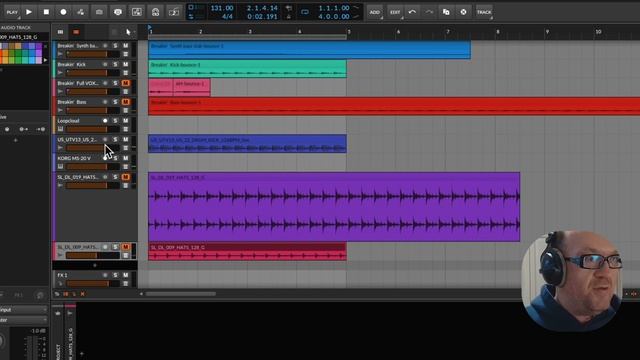Screen dimensions: 640x360
Task: Disarm record on the Loopcloud track
Action: 105,121
